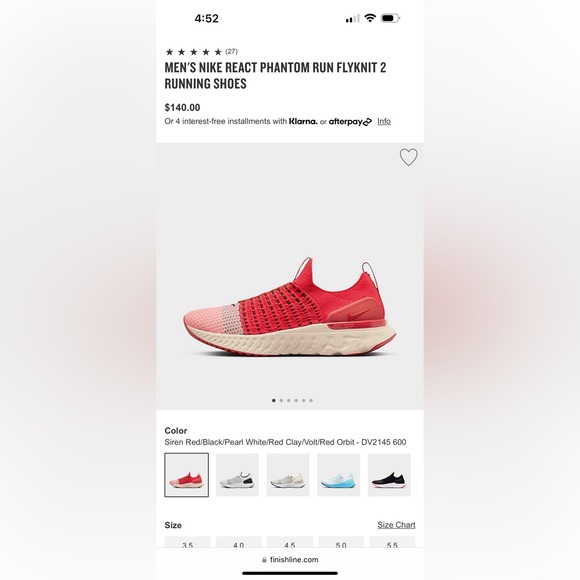Open the Size Chart link
The width and height of the screenshot is (580, 580).
[396, 525]
